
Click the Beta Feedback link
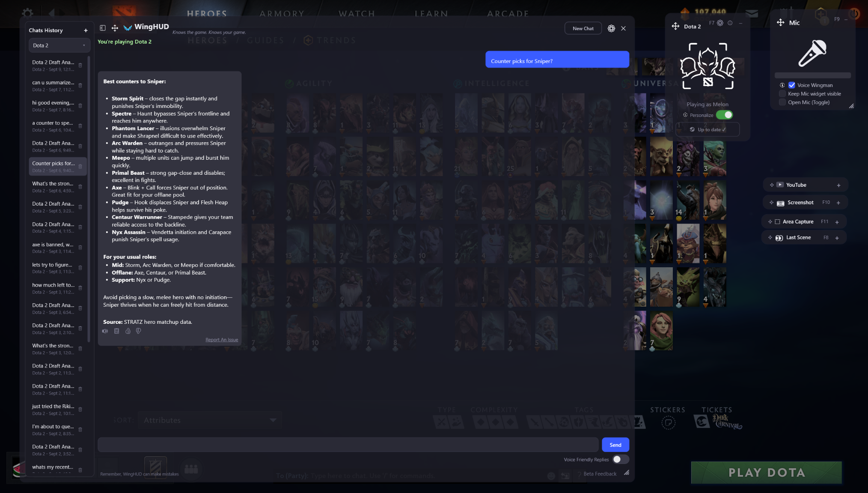click(600, 474)
